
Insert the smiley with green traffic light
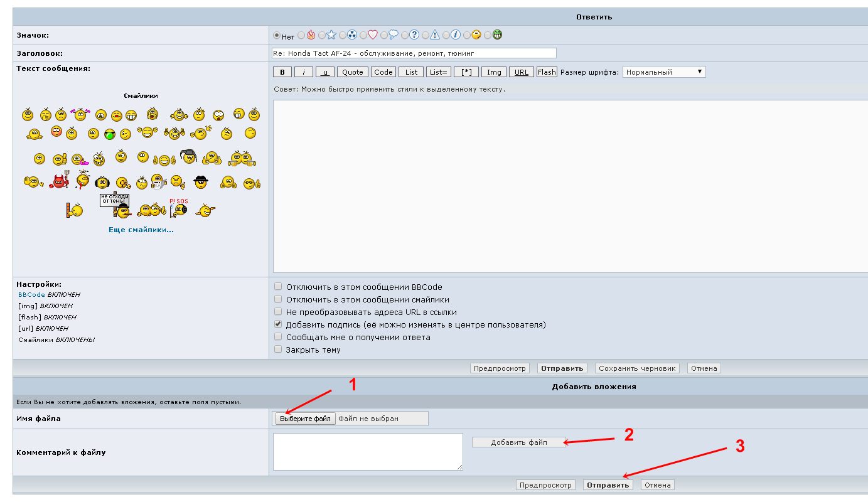tap(110, 134)
